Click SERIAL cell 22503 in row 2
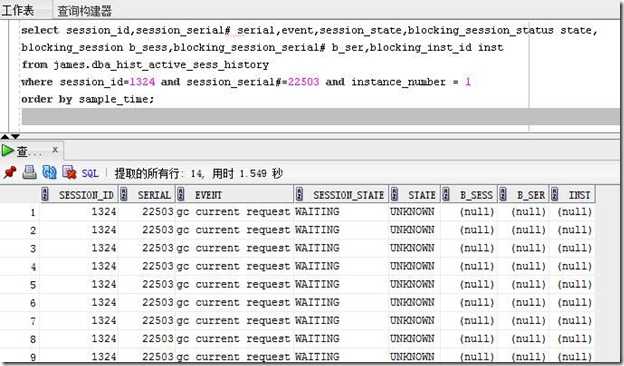This screenshot has height=366, width=624. [x=147, y=230]
